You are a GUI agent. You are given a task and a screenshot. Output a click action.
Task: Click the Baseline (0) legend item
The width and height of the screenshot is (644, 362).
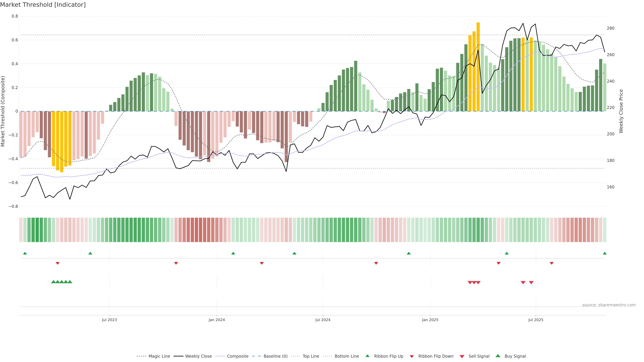275,356
